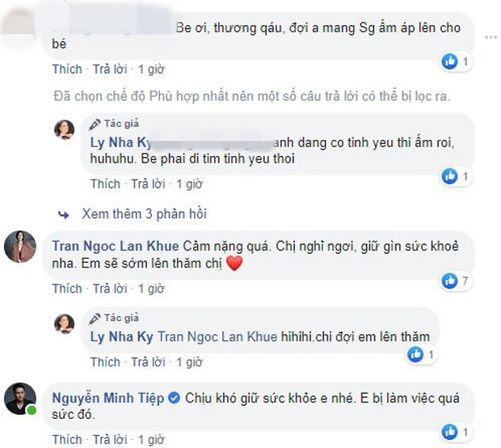Click the like reaction icon with 7 likes
This screenshot has width=501, height=448.
tap(450, 281)
